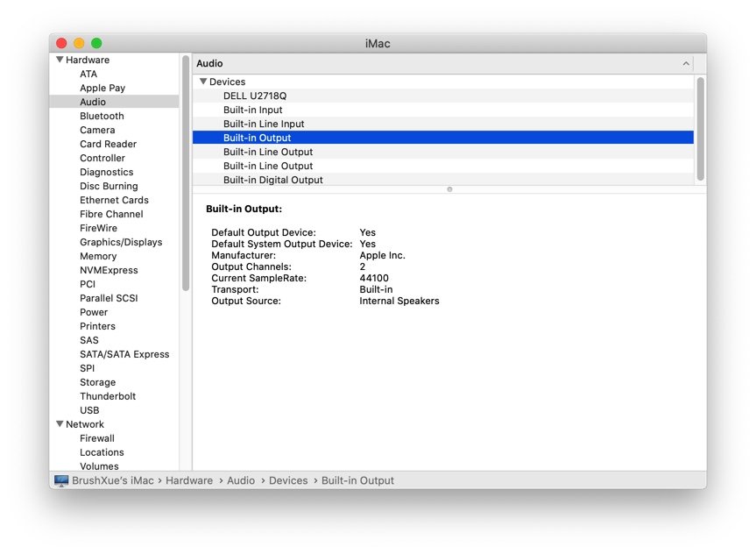Select SATA/SATA Express entry
The width and height of the screenshot is (756, 554).
pyautogui.click(x=124, y=354)
